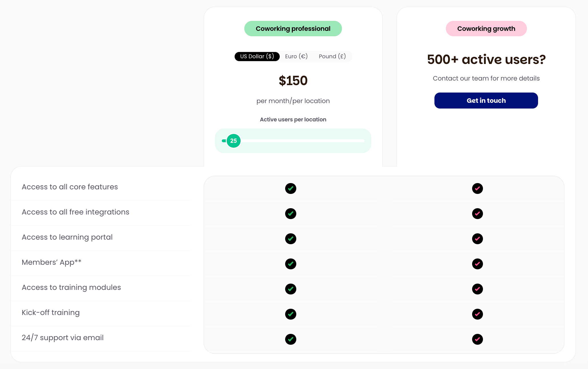Screen dimensions: 588x369
Task: Click the Members' App** feature label
Action: pos(52,262)
